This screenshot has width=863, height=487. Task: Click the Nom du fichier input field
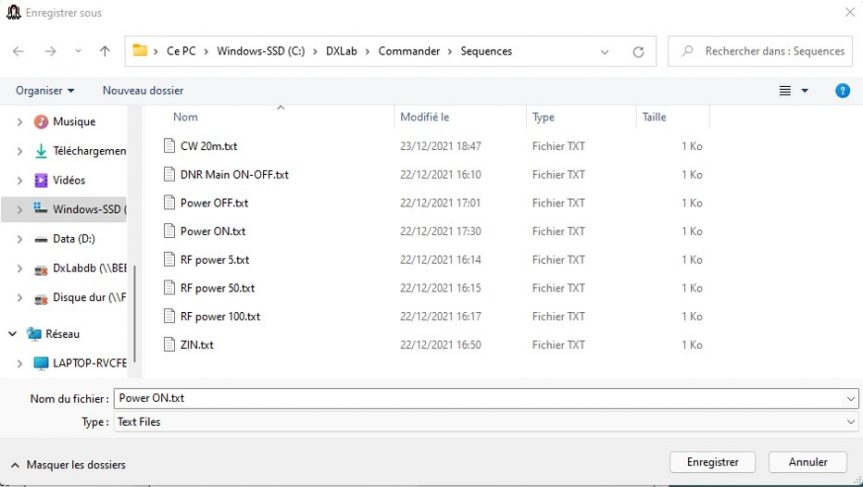[478, 398]
